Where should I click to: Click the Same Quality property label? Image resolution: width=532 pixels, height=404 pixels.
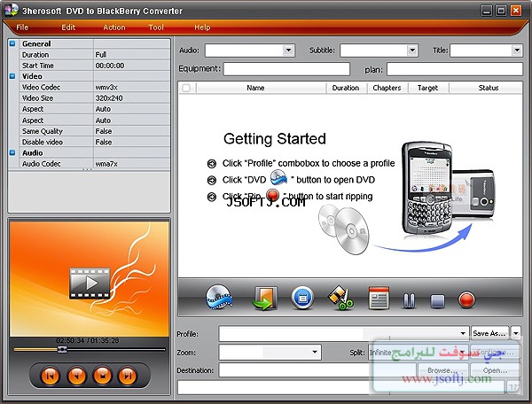pyautogui.click(x=43, y=131)
